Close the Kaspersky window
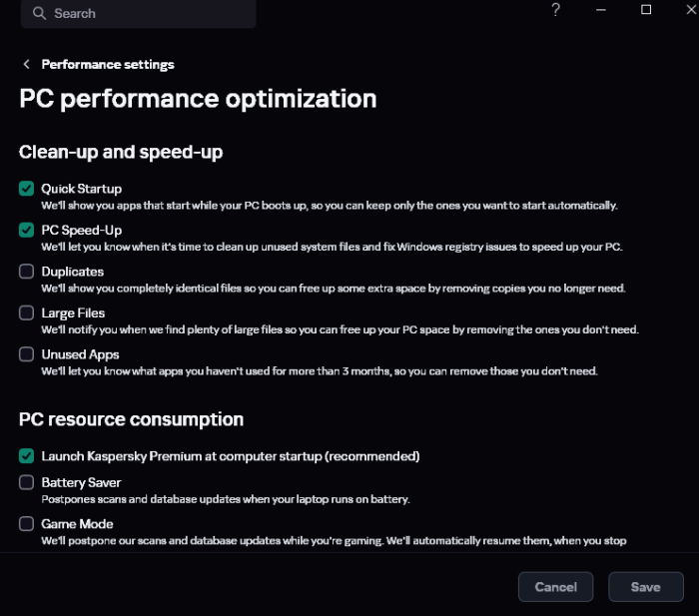Viewport: 699px width, 616px height. point(689,10)
